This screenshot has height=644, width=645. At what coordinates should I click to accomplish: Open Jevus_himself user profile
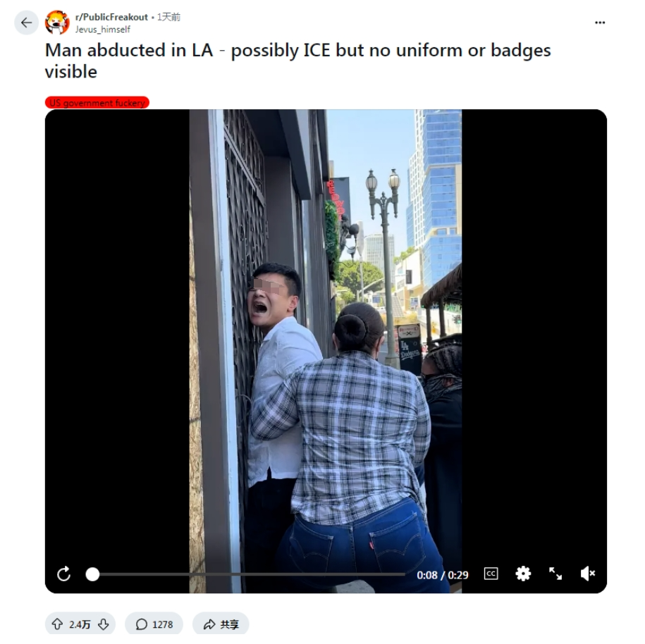pyautogui.click(x=102, y=29)
